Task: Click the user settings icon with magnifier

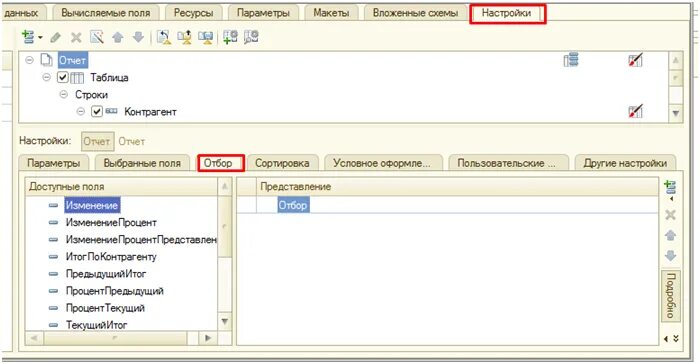Action: pyautogui.click(x=251, y=37)
